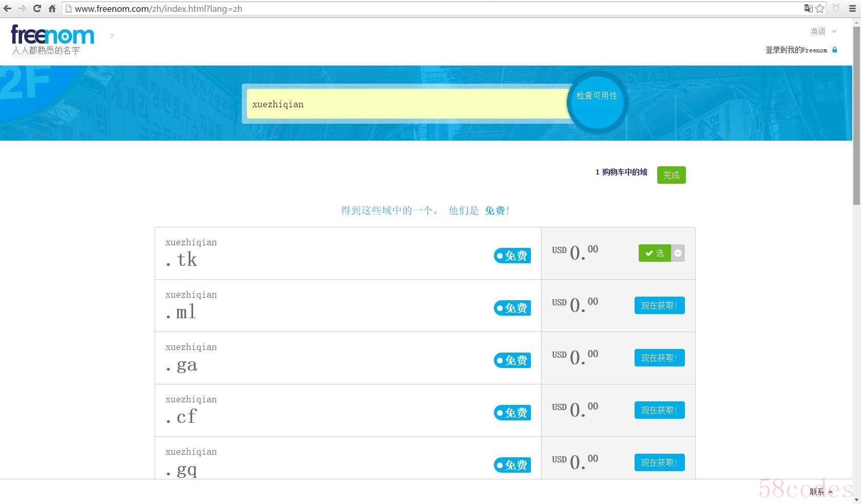
Task: Click the browser back arrow
Action: tap(8, 9)
